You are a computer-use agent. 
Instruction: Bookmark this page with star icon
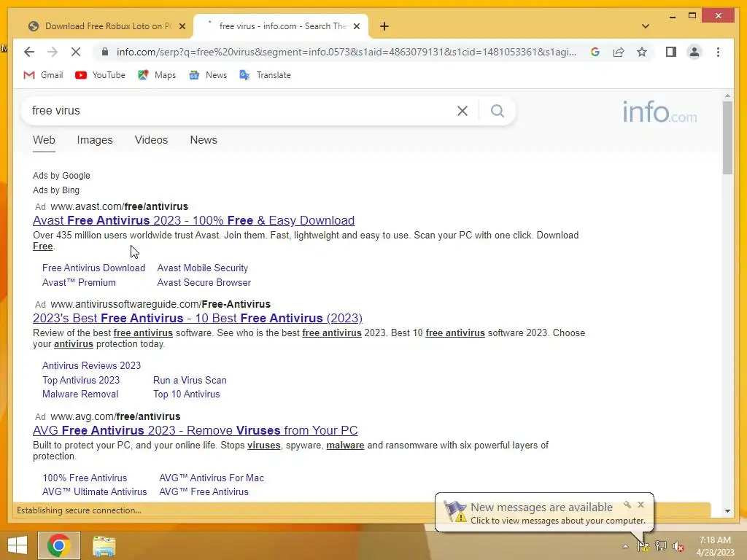point(642,52)
